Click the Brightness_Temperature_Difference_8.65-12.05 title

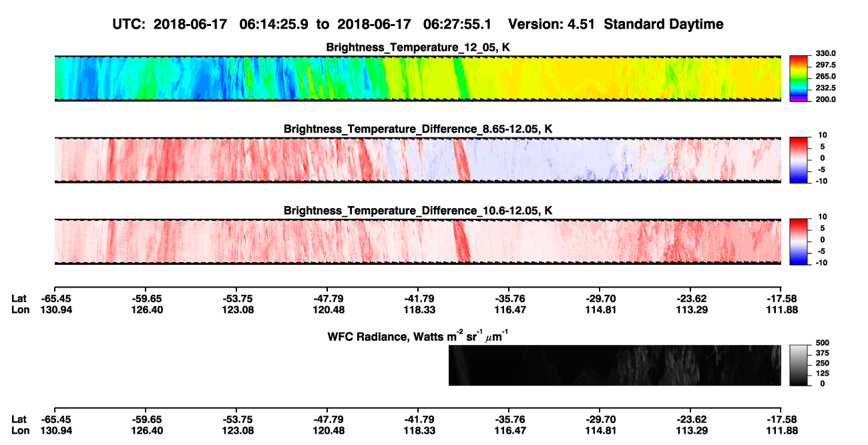(x=418, y=129)
